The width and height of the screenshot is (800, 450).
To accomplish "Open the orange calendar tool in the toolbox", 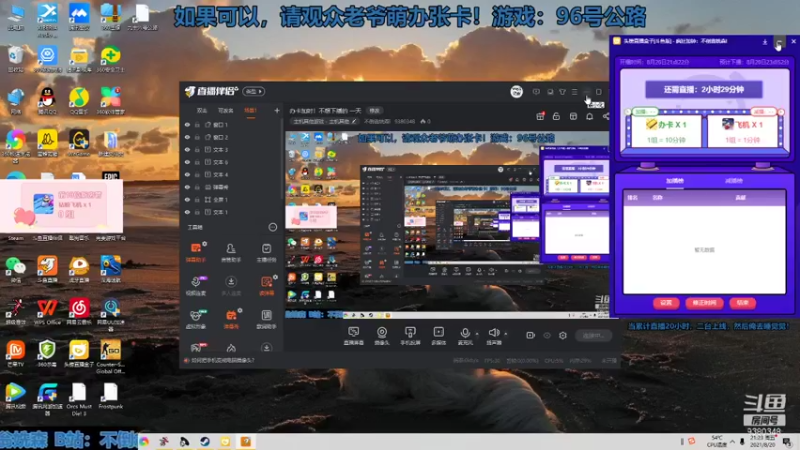I will point(231,319).
